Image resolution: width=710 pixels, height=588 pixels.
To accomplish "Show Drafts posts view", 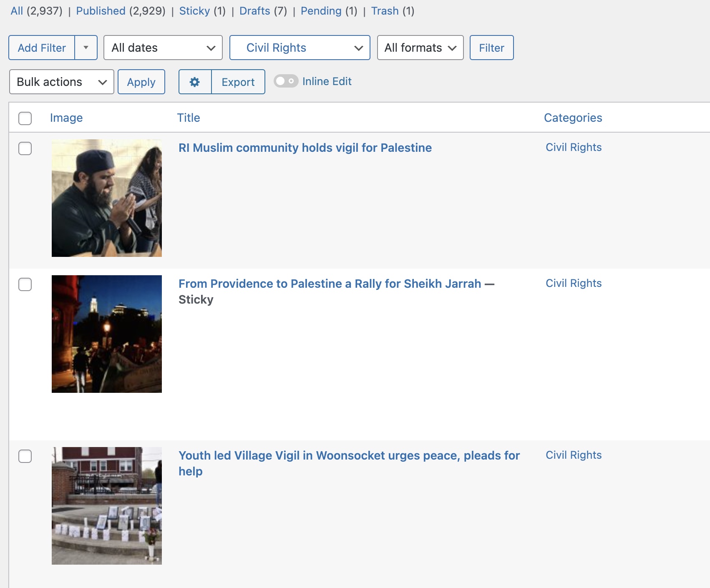I will (x=254, y=11).
